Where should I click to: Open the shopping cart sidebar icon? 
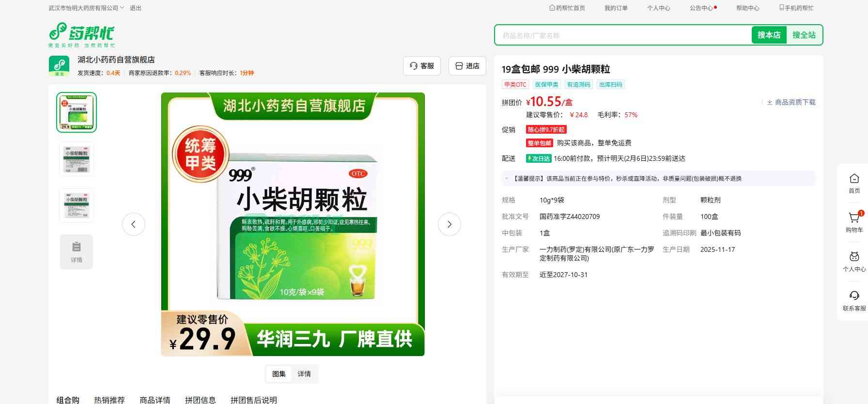(x=854, y=218)
